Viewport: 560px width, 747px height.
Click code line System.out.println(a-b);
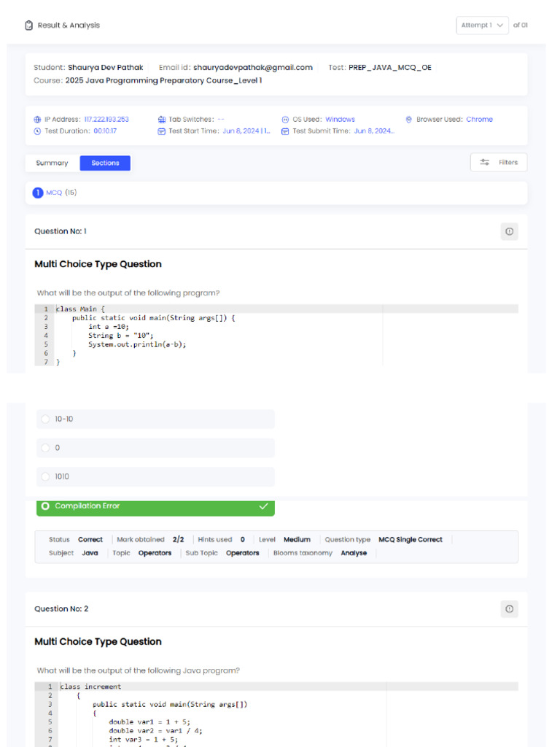pyautogui.click(x=137, y=344)
